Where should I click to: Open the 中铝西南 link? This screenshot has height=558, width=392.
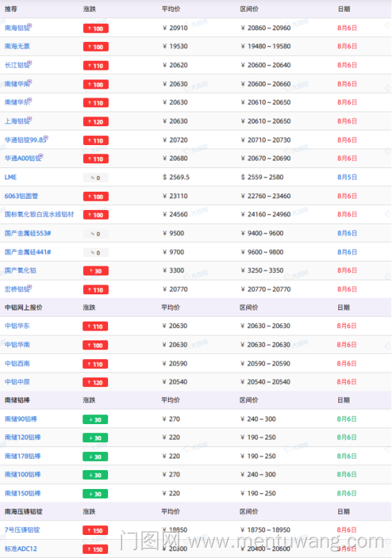point(17,363)
